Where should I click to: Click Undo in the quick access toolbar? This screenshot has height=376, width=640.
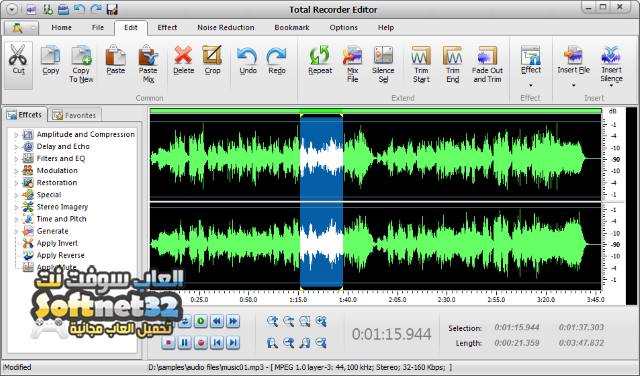[x=80, y=9]
